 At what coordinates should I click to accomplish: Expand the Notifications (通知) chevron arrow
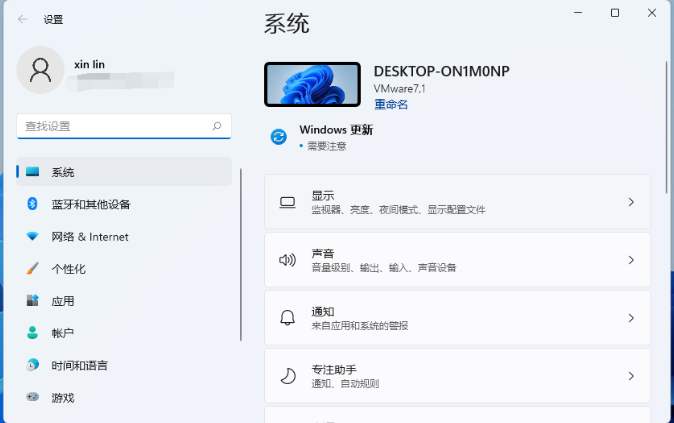click(x=631, y=318)
